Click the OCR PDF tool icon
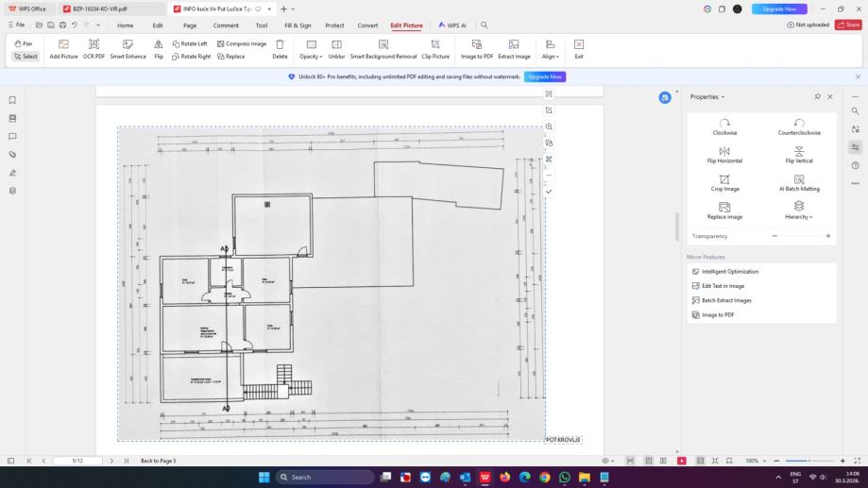Image resolution: width=868 pixels, height=488 pixels. click(94, 44)
